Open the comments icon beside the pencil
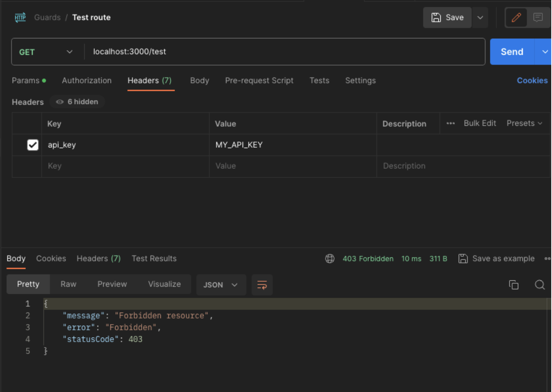 pos(538,17)
